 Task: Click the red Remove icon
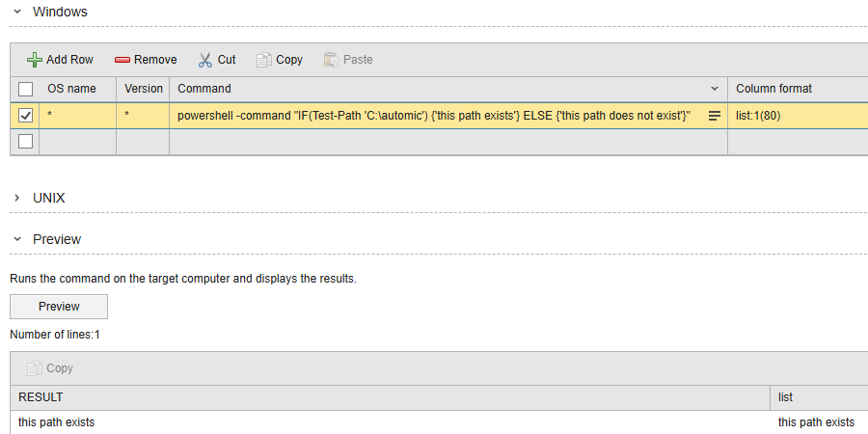(122, 60)
